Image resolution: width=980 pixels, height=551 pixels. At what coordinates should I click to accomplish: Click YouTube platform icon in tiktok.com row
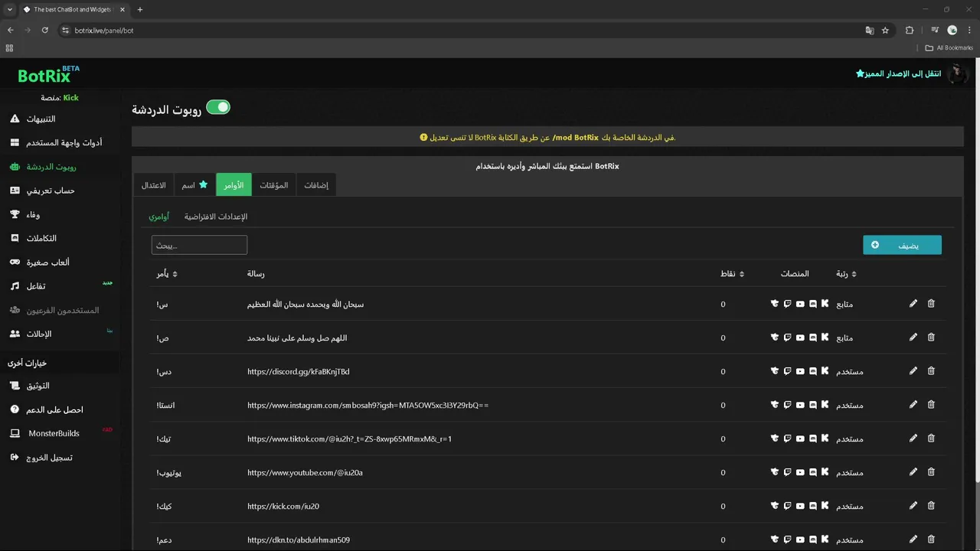[x=800, y=439]
